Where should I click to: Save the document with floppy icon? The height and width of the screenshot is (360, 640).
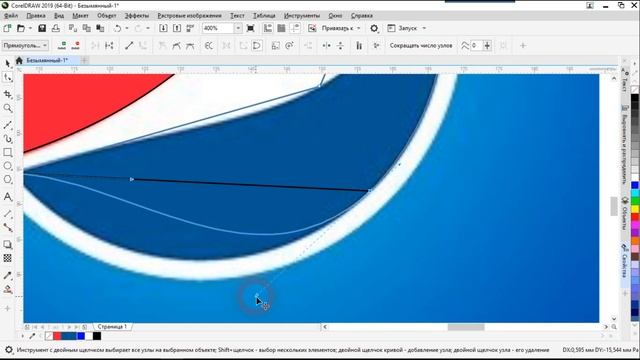(42, 28)
